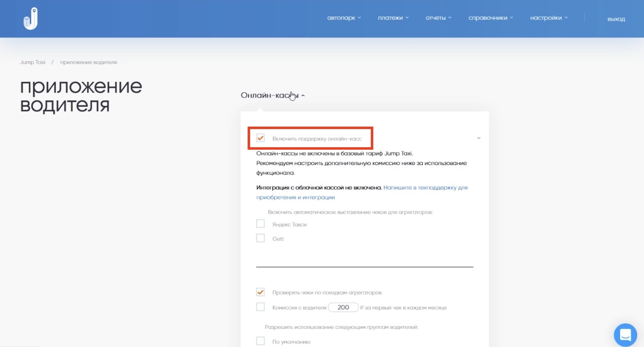Click the driver commission amount field
The width and height of the screenshot is (644, 347).
pyautogui.click(x=343, y=307)
